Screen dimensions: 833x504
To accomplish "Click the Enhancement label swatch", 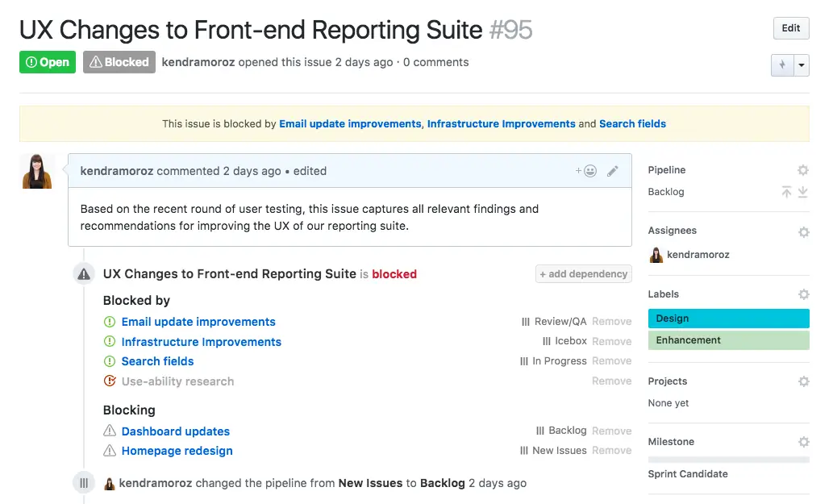I will (x=728, y=340).
